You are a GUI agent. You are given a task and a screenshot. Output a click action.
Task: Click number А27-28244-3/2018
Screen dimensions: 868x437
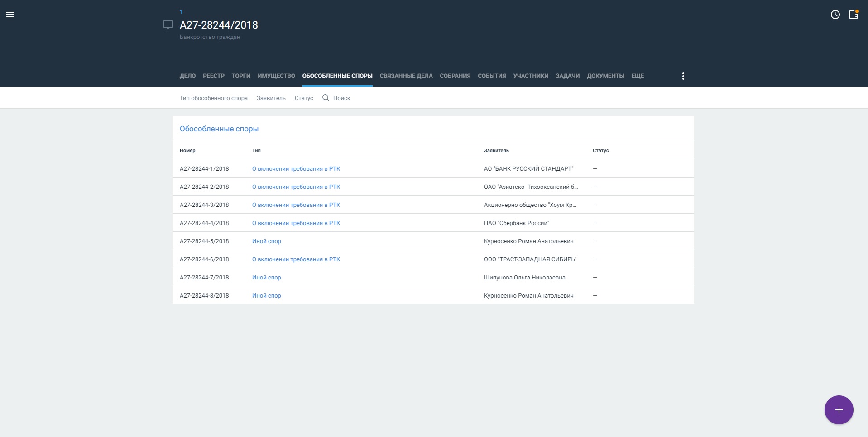pyautogui.click(x=204, y=205)
